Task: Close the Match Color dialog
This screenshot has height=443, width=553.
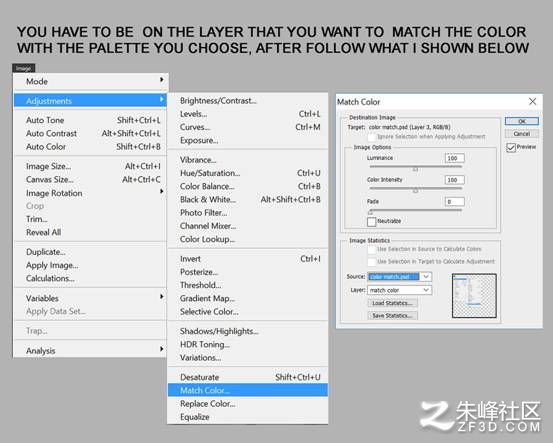Action: click(x=532, y=102)
